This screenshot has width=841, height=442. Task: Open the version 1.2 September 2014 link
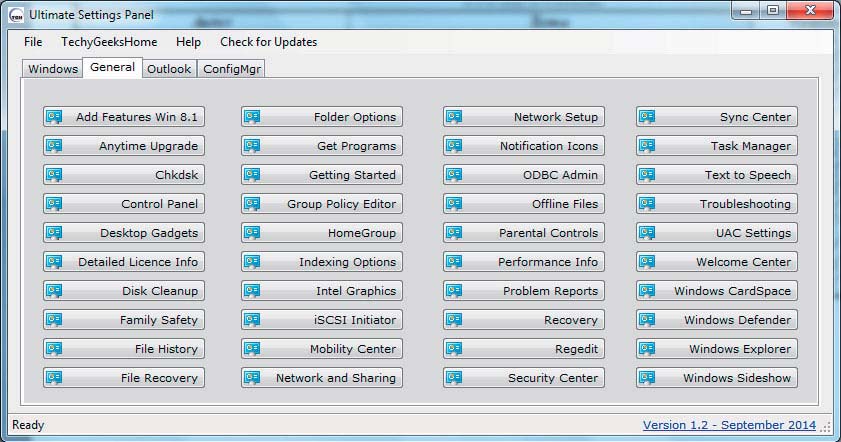click(729, 425)
